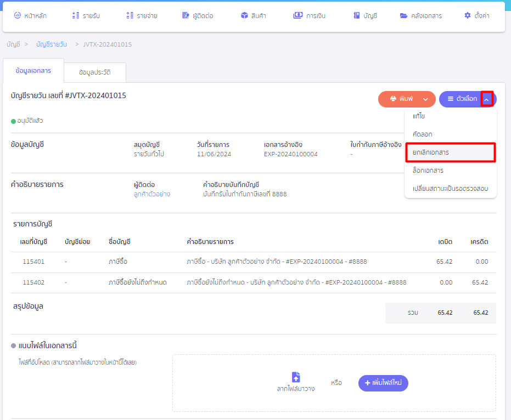Image resolution: width=511 pixels, height=420 pixels.
Task: Choose ล็อกเอกสาร in the options menu
Action: (x=451, y=171)
